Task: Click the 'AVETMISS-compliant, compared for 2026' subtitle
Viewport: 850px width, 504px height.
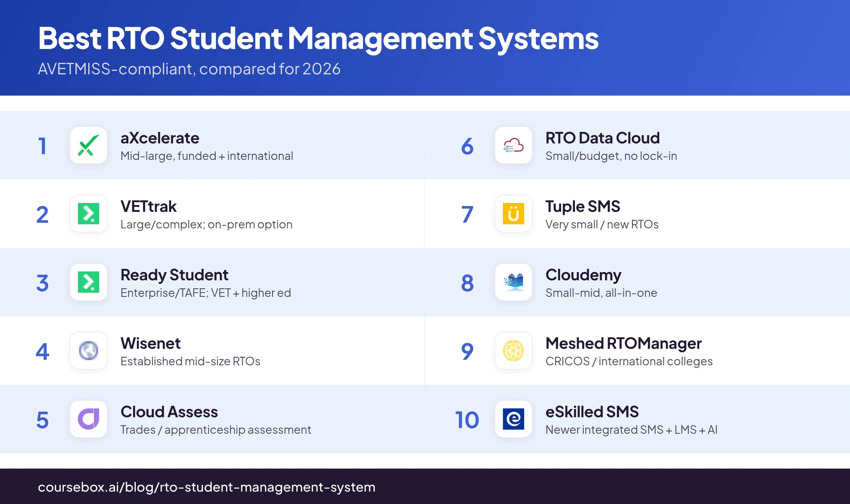Action: click(x=189, y=69)
